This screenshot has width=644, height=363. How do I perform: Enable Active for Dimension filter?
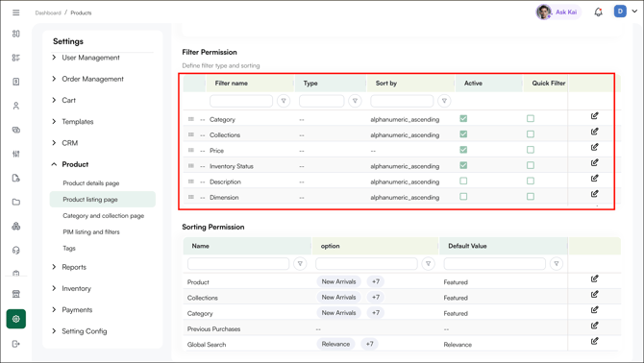463,197
